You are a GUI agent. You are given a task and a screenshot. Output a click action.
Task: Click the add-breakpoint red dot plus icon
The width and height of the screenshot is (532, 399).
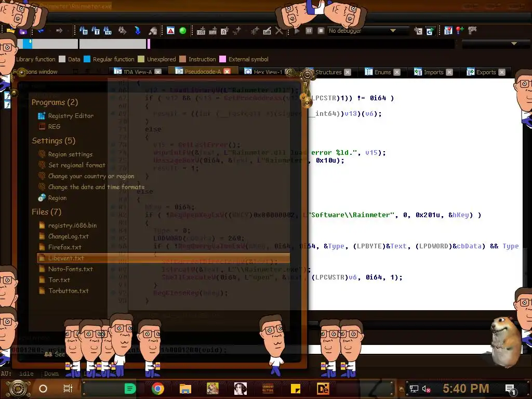coord(460,31)
